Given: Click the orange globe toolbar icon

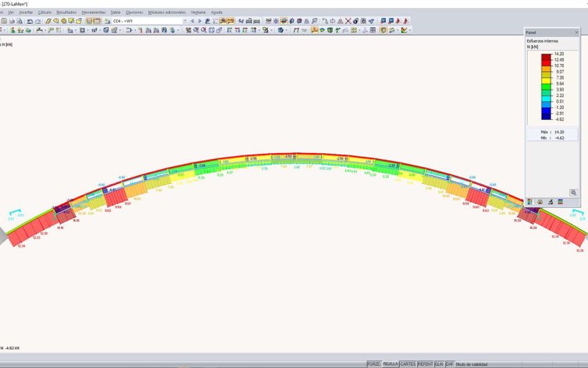Looking at the screenshot, I should click(x=64, y=21).
